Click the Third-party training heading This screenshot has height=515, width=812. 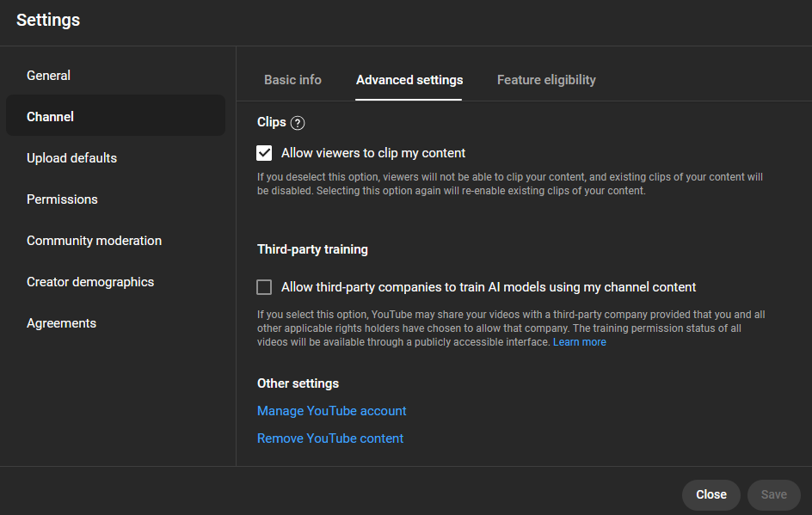pyautogui.click(x=312, y=249)
